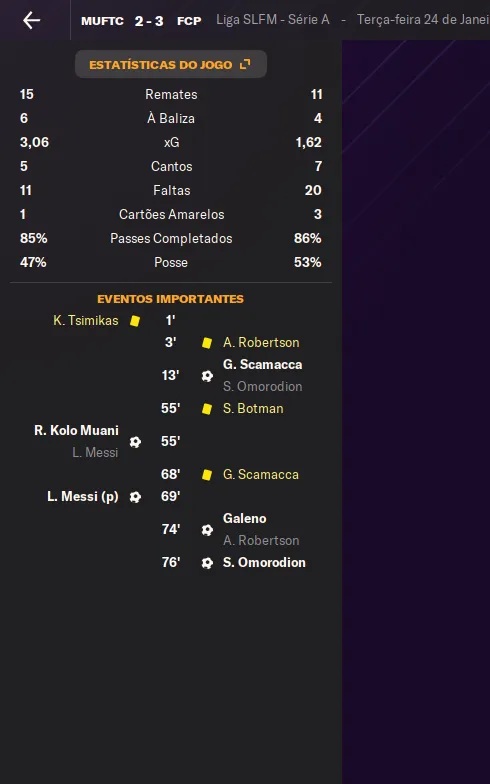Click MUFTC team name in header

102,21
